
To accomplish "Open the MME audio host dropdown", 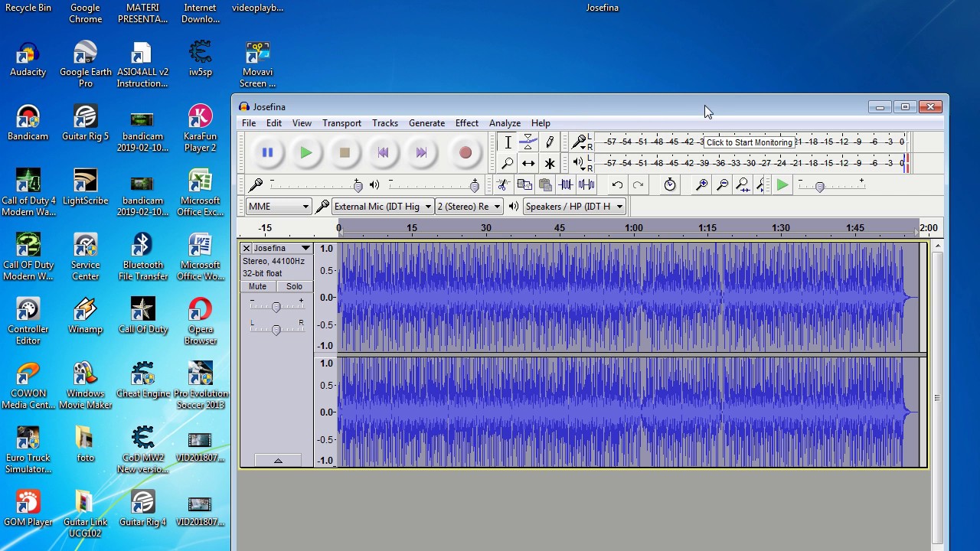I will (x=279, y=207).
